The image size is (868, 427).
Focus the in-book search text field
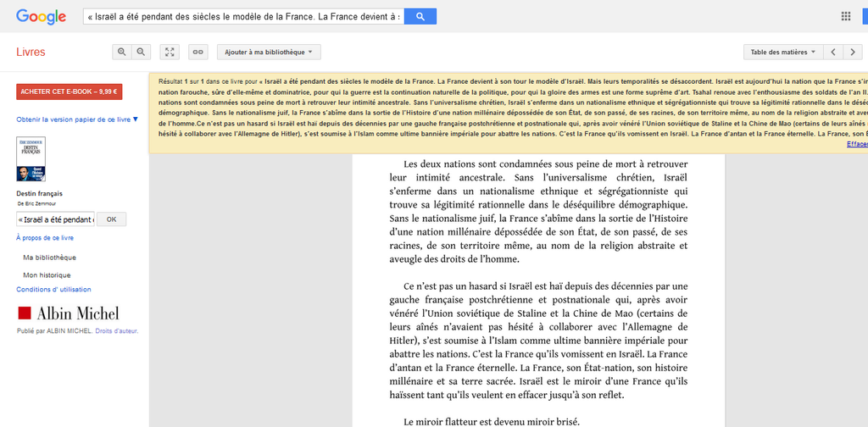pyautogui.click(x=55, y=219)
